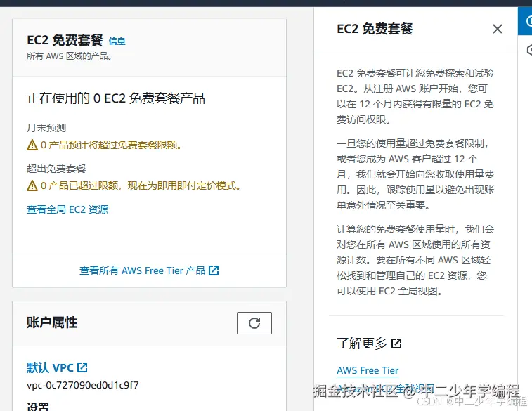Image resolution: width=532 pixels, height=411 pixels.
Task: Click the 月末预测 label
Action: (46, 128)
